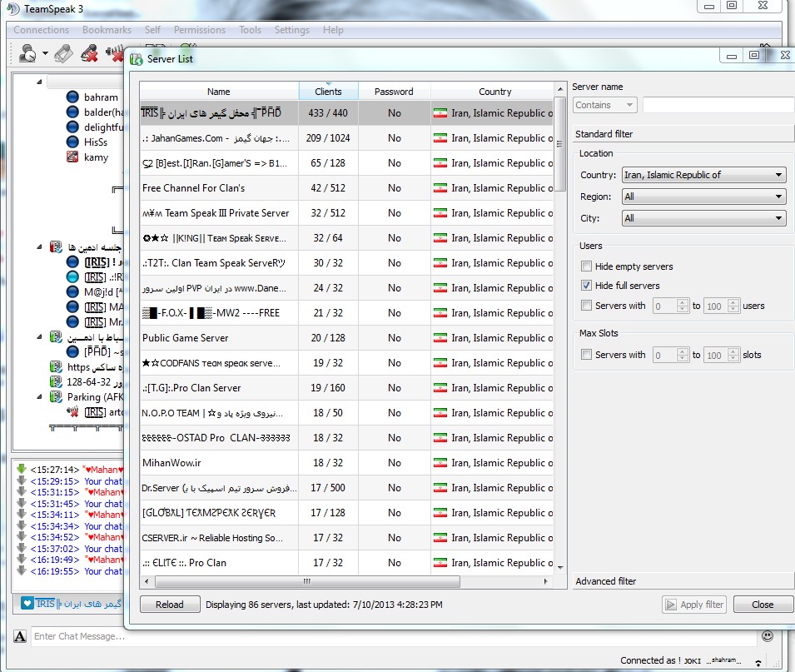
Task: Click Reload button in Server List
Action: pos(169,605)
